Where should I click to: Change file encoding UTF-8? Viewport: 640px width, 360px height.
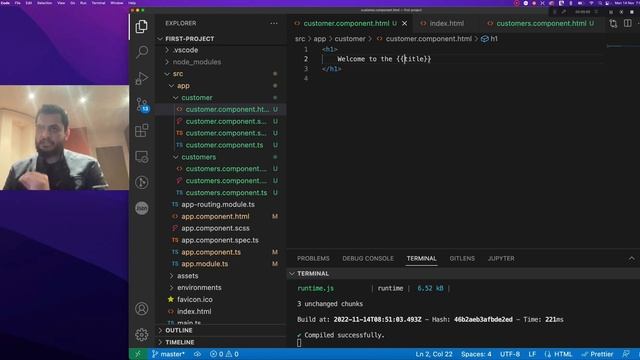(x=509, y=354)
